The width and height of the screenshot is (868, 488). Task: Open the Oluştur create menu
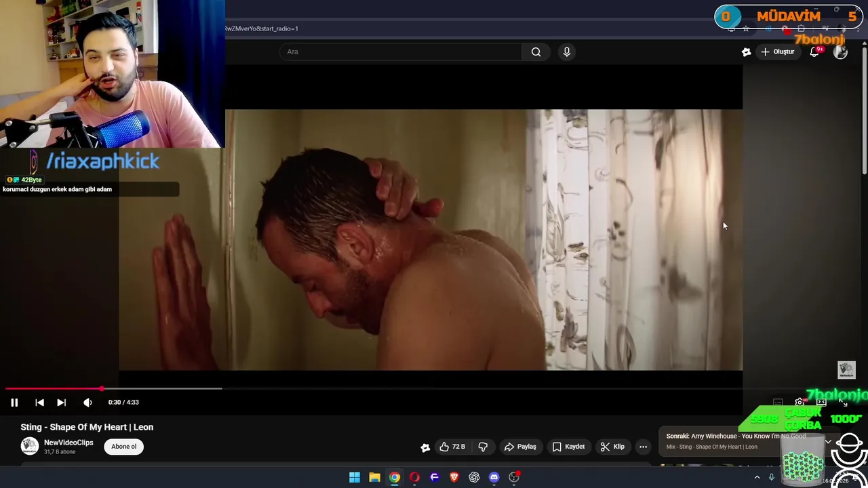click(777, 52)
